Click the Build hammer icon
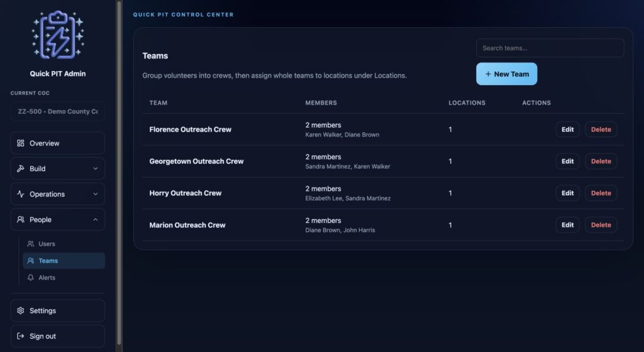 coord(21,169)
